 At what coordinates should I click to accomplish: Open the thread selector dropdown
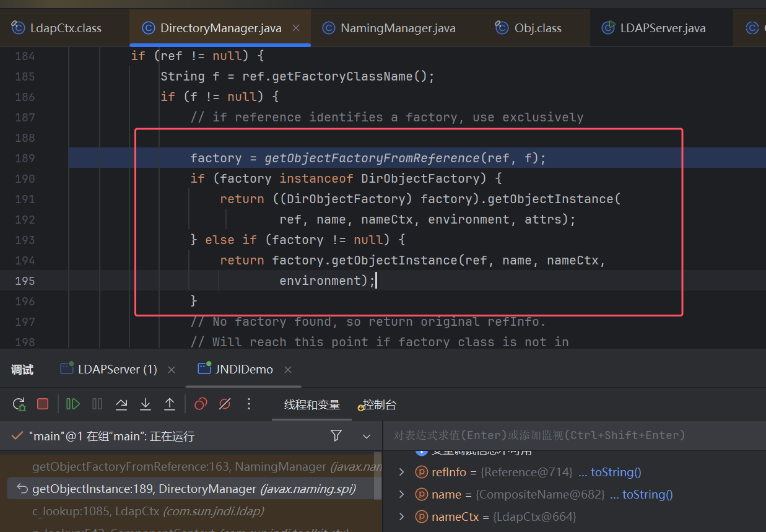pos(367,436)
